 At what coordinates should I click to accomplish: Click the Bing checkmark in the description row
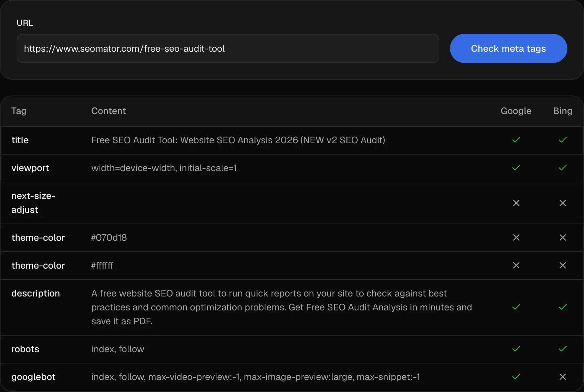[563, 307]
